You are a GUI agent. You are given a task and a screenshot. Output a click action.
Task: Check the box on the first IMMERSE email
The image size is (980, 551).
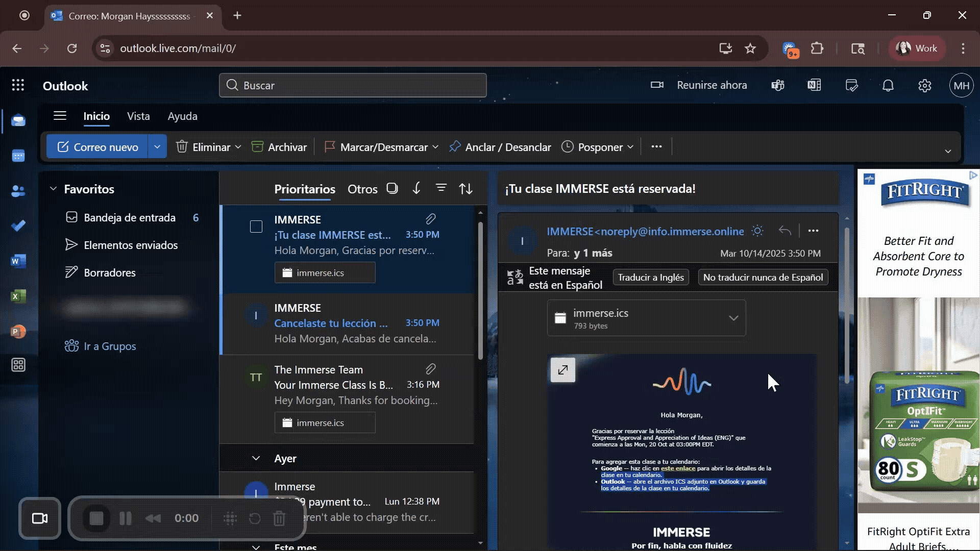[x=256, y=227]
